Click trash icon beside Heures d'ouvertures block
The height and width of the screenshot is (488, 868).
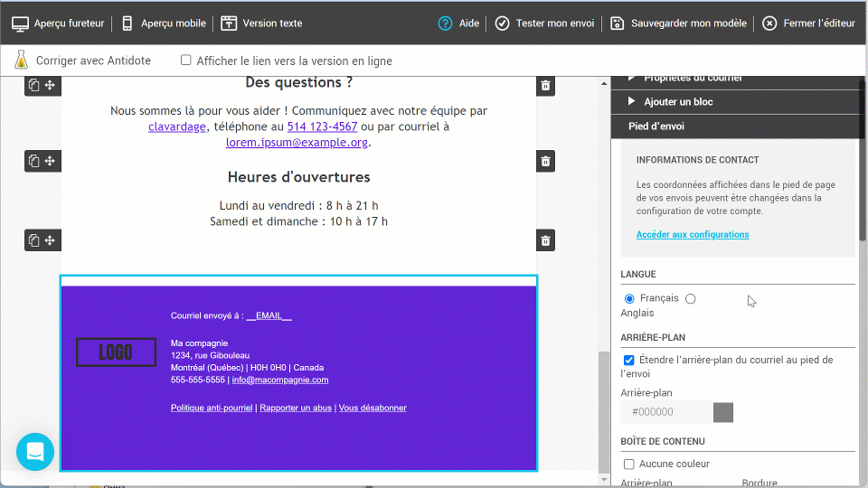coord(545,162)
